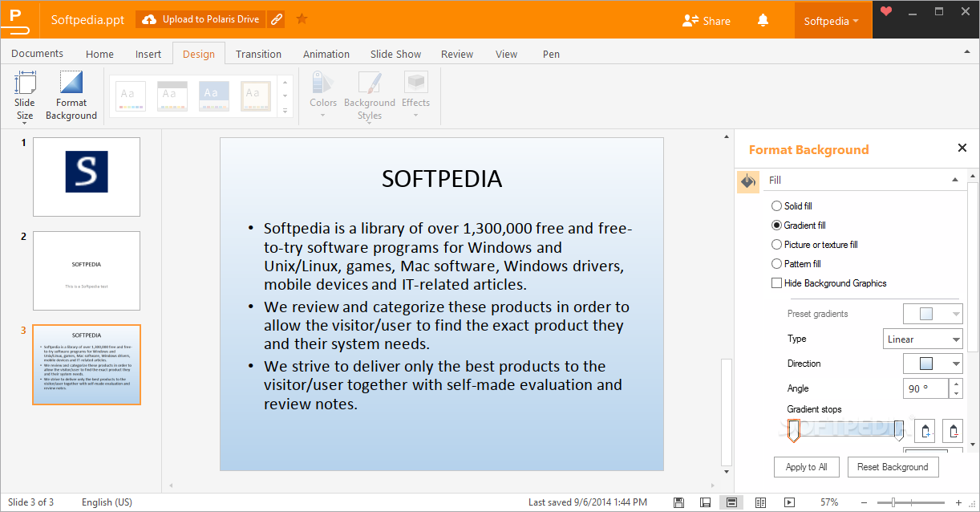The width and height of the screenshot is (980, 512).
Task: Open Preset gradients dropdown
Action: [x=933, y=314]
